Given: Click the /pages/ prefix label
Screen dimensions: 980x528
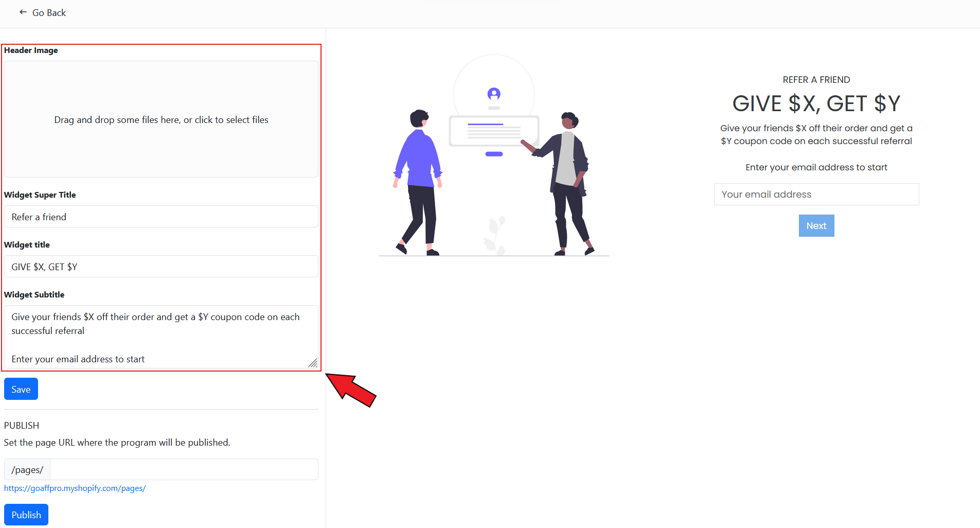Looking at the screenshot, I should (27, 469).
